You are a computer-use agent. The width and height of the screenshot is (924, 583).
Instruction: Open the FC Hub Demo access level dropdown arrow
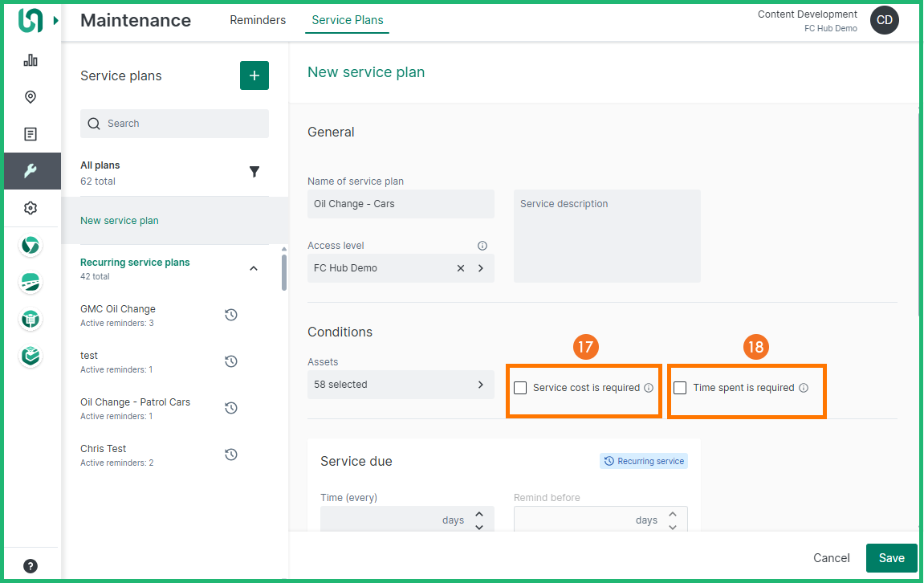[481, 268]
